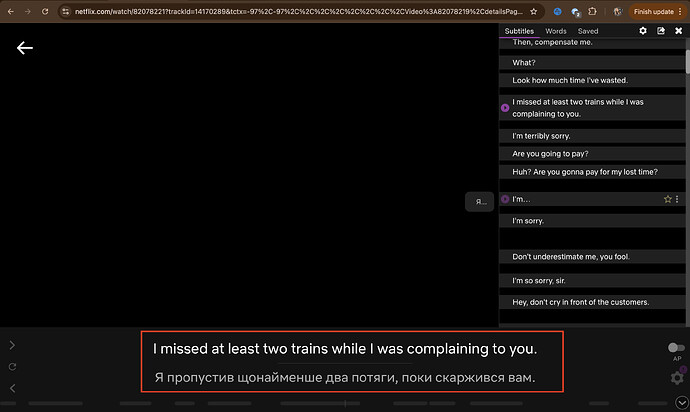Click extension icon with number badge

[575, 12]
